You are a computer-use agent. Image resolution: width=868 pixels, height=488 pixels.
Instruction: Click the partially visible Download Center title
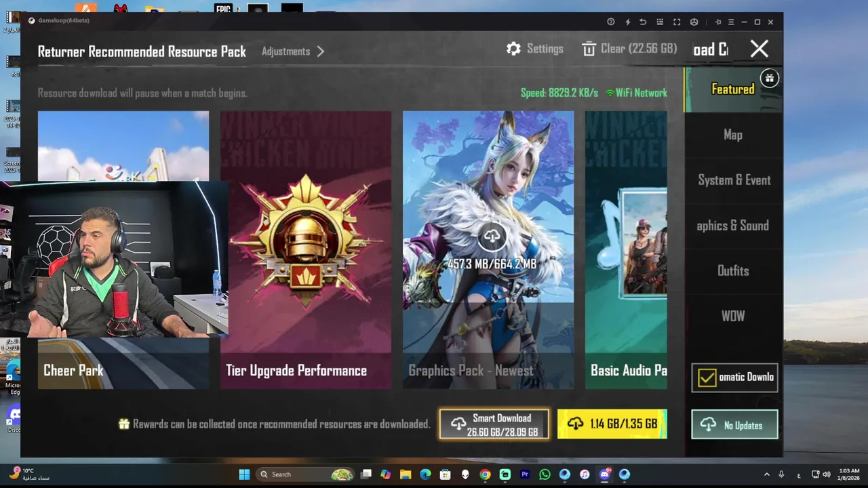tap(711, 49)
